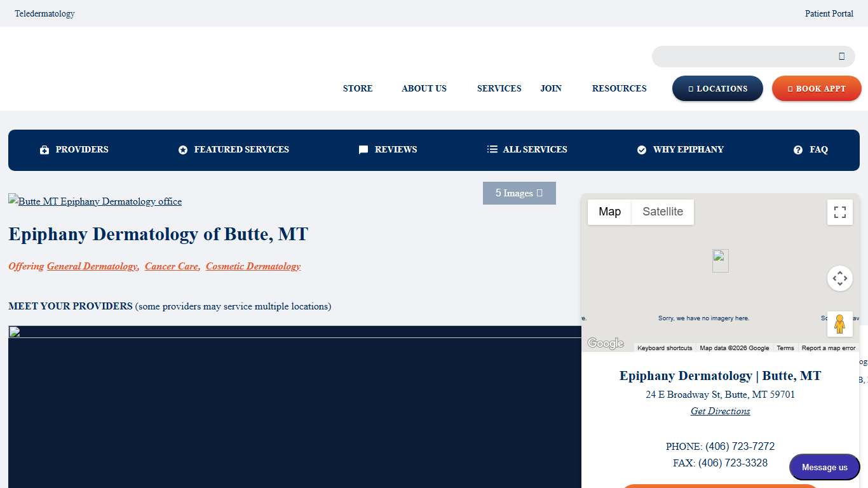Open the Resources dropdown menu
The width and height of the screenshot is (868, 488).
619,88
